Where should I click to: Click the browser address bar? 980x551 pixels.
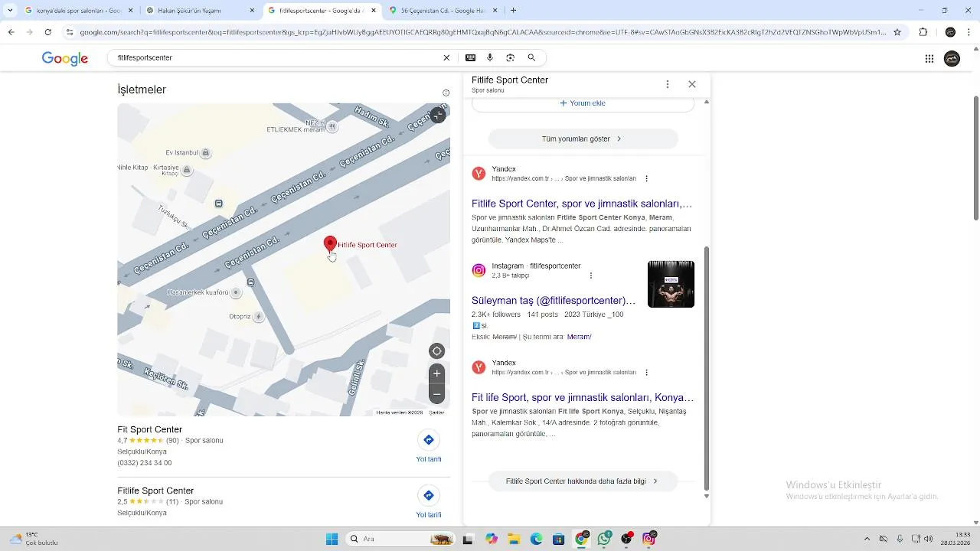click(x=482, y=32)
